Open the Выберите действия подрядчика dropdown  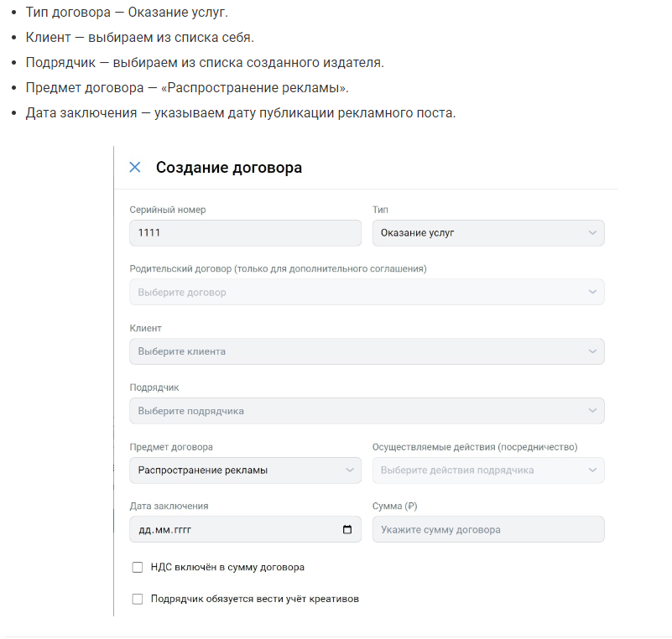pyautogui.click(x=478, y=470)
